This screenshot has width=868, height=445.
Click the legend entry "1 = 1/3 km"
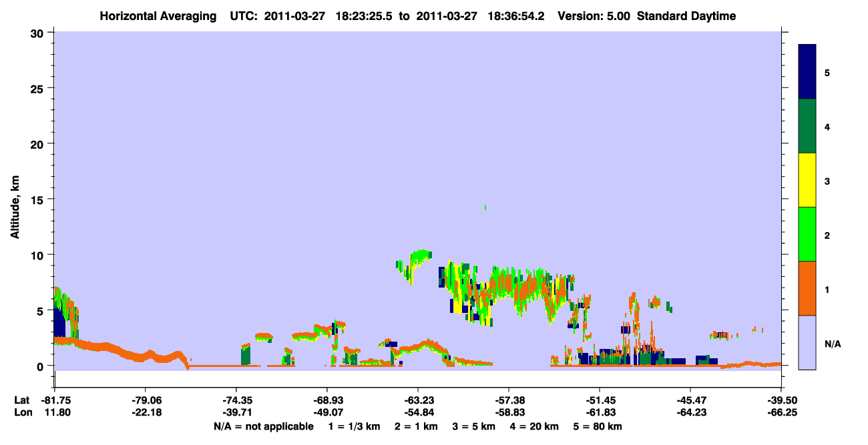[356, 426]
